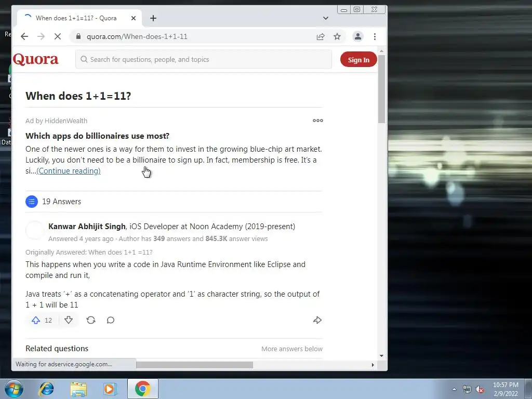Click the muted volume tray icon
The width and height of the screenshot is (532, 399).
click(480, 389)
